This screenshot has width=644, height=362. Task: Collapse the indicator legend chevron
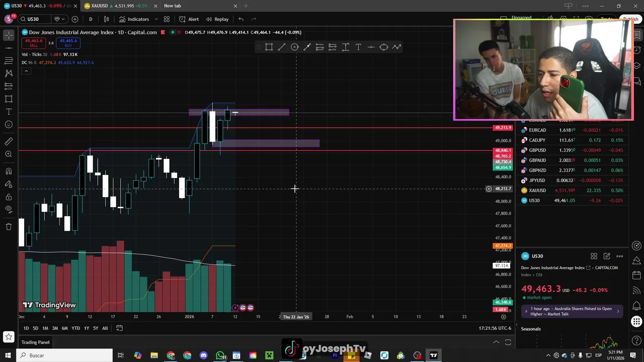click(x=26, y=71)
